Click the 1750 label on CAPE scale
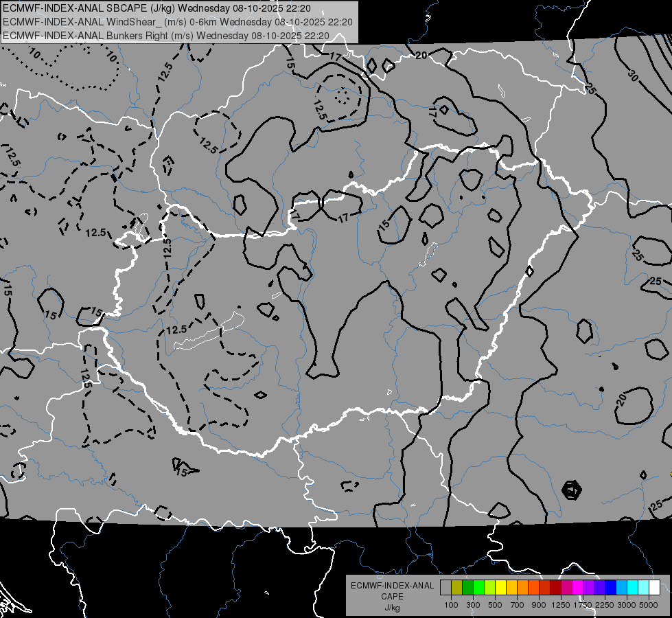672x618 pixels. pyautogui.click(x=583, y=605)
